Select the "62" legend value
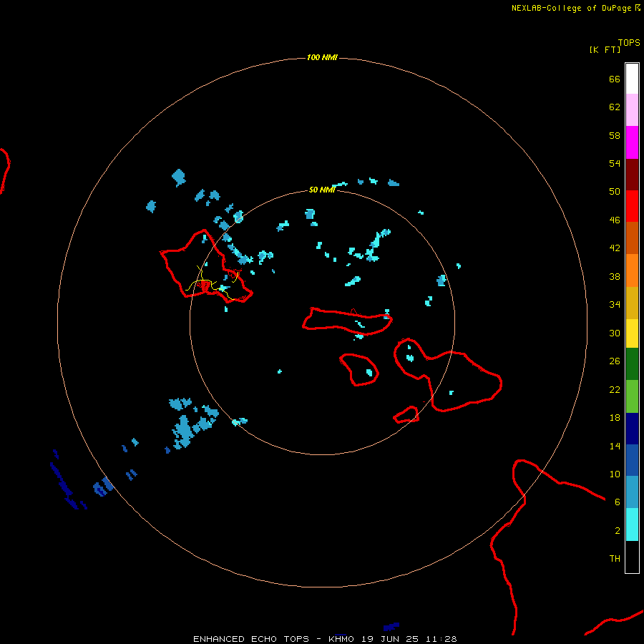Viewport: 644px width, 644px height. [615, 107]
